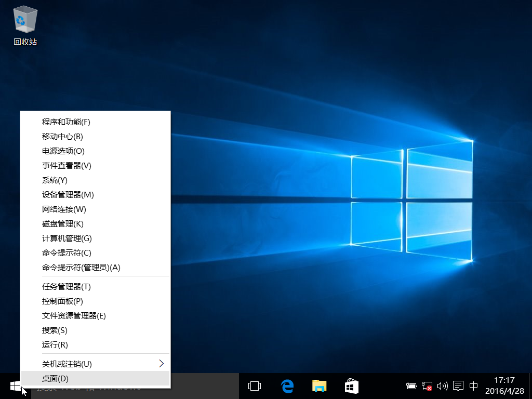532x399 pixels.
Task: Open the volume control tray icon
Action: tap(442, 386)
